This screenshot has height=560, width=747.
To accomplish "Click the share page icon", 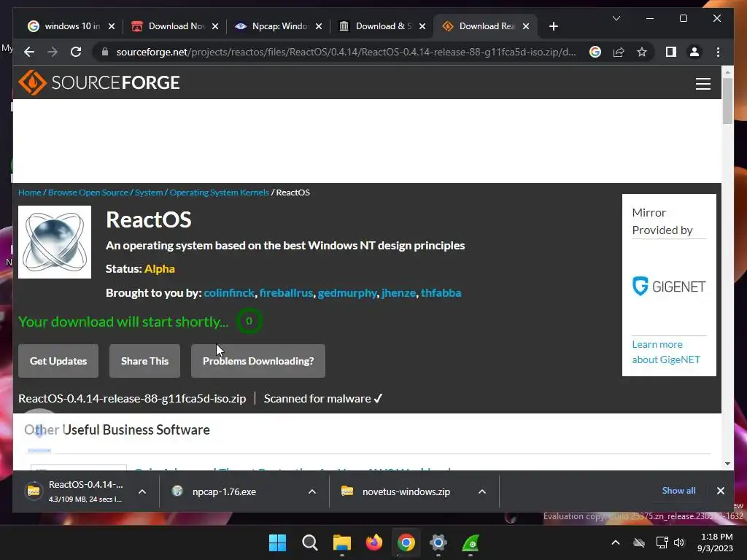I will coord(619,52).
